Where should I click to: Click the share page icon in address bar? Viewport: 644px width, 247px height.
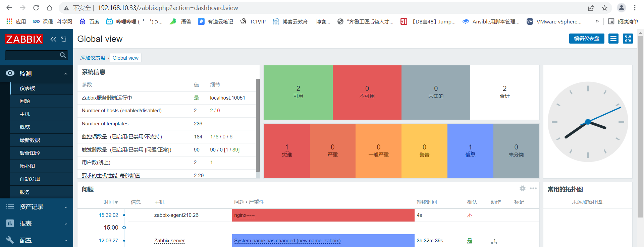[x=591, y=8]
